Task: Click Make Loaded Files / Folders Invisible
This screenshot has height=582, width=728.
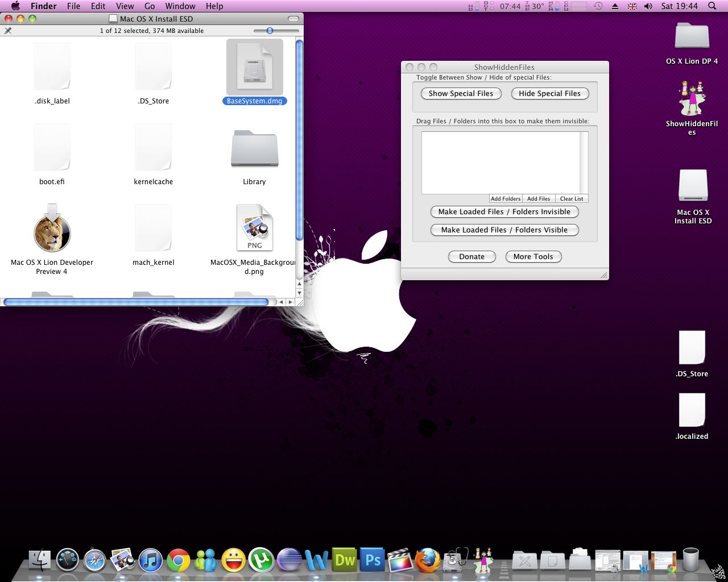Action: (x=504, y=211)
